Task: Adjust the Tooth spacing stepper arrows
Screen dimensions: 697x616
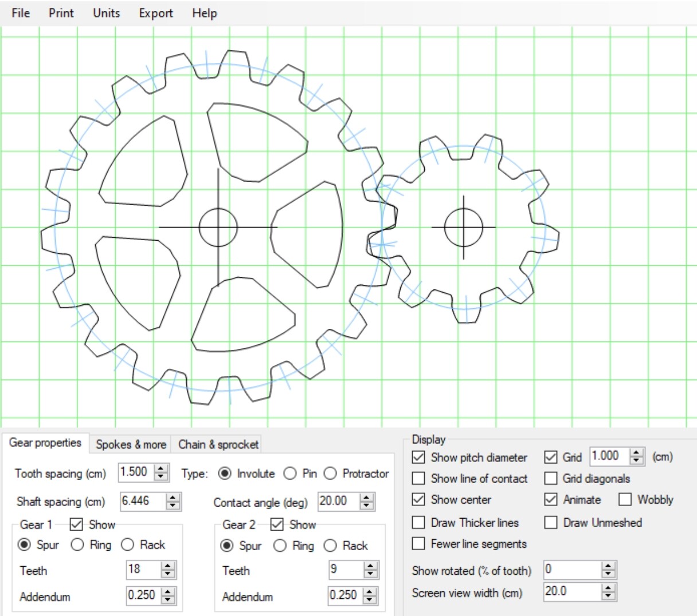Action: click(x=162, y=472)
